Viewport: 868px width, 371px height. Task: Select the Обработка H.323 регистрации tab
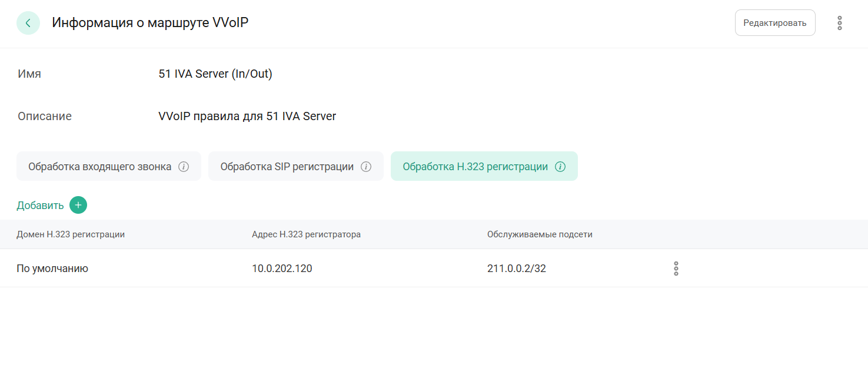[x=474, y=167]
